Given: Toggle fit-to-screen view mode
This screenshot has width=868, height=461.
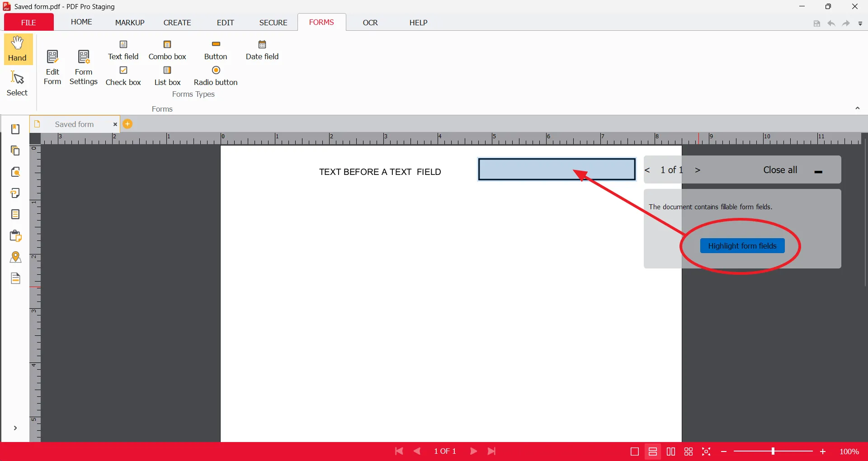Looking at the screenshot, I should click(707, 452).
